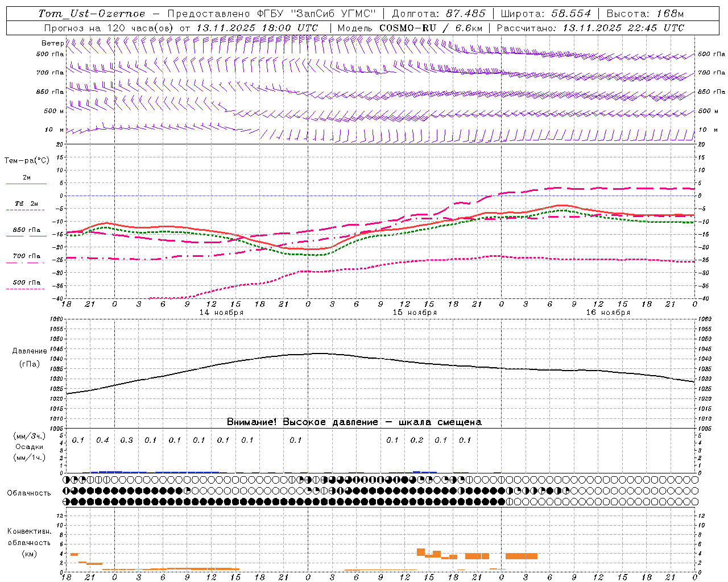
Task: Click the 'Td 2м' dew point legend entry
Action: (x=27, y=203)
